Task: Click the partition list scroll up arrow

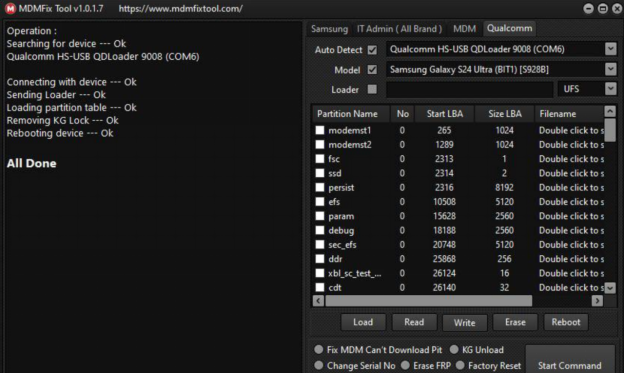Action: 610,111
